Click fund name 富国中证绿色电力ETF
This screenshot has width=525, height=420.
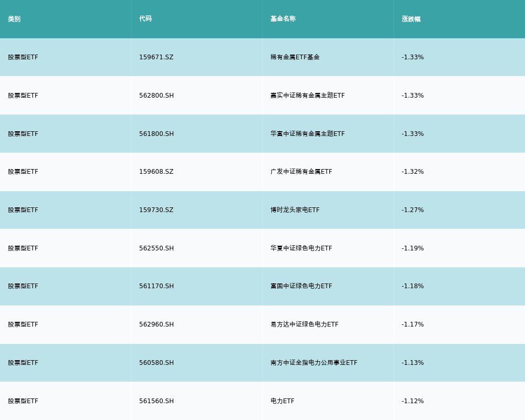(301, 286)
